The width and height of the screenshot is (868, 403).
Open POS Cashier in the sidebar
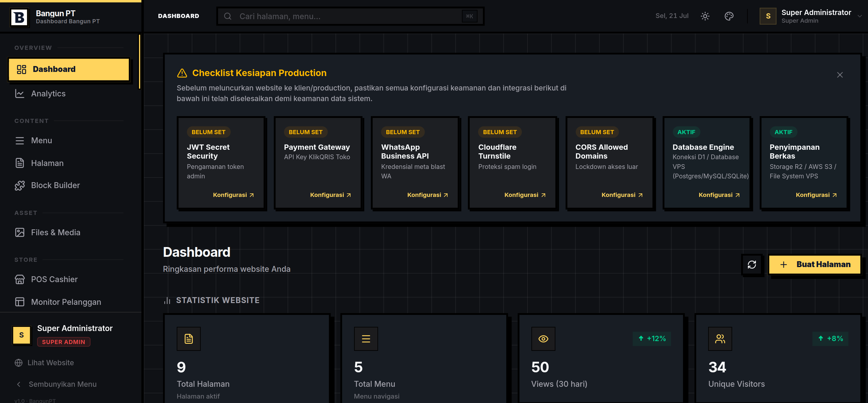(x=69, y=279)
